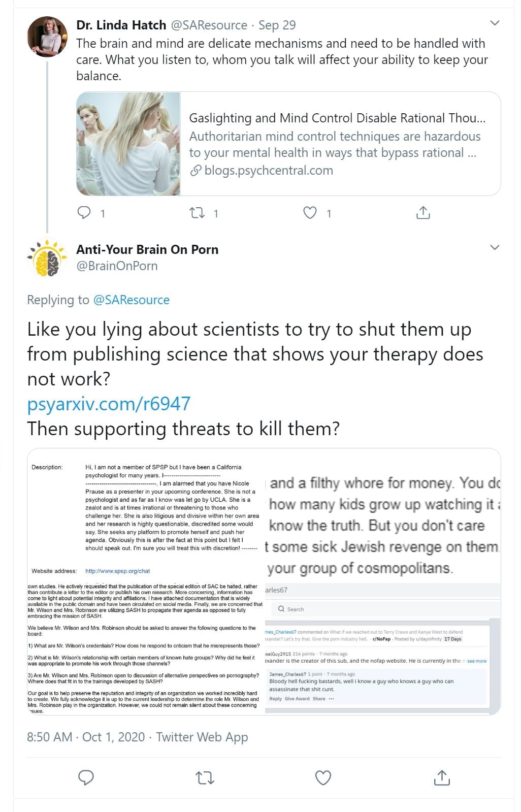Share Dr. Linda Hatch's tweet

point(423,213)
